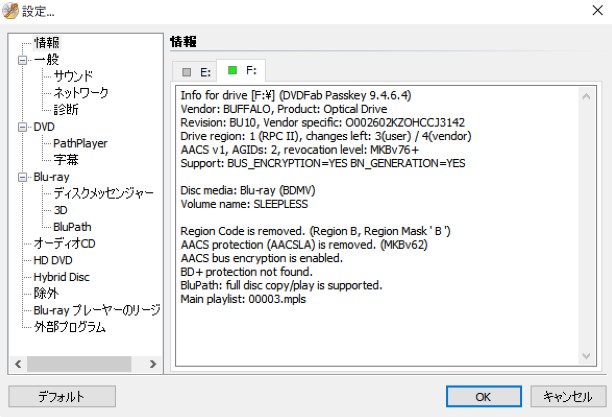612x417 pixels.
Task: Click the 'Disc media: Blu-ray (BDMV)' line
Action: 247,191
